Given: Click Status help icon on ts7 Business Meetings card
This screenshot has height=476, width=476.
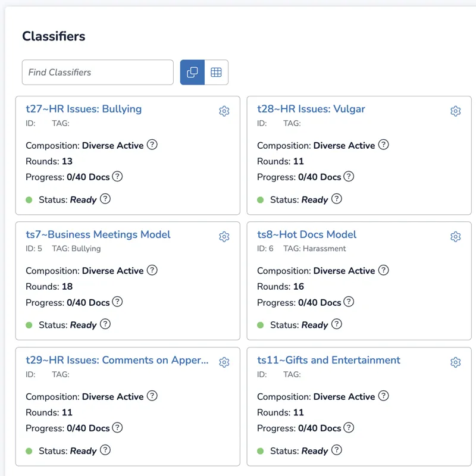Looking at the screenshot, I should (x=105, y=324).
